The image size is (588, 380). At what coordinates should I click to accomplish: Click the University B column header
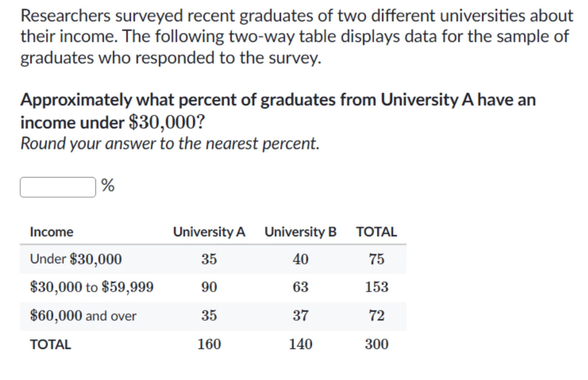click(x=300, y=232)
